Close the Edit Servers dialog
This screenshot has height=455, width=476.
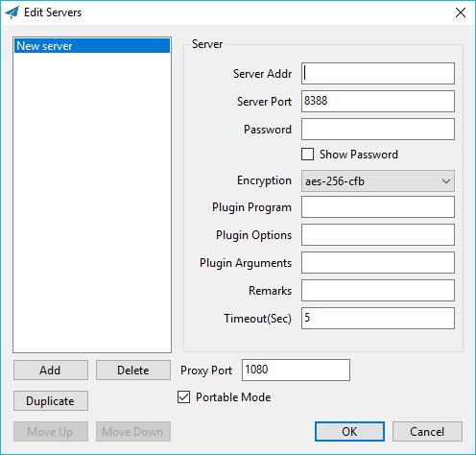461,12
